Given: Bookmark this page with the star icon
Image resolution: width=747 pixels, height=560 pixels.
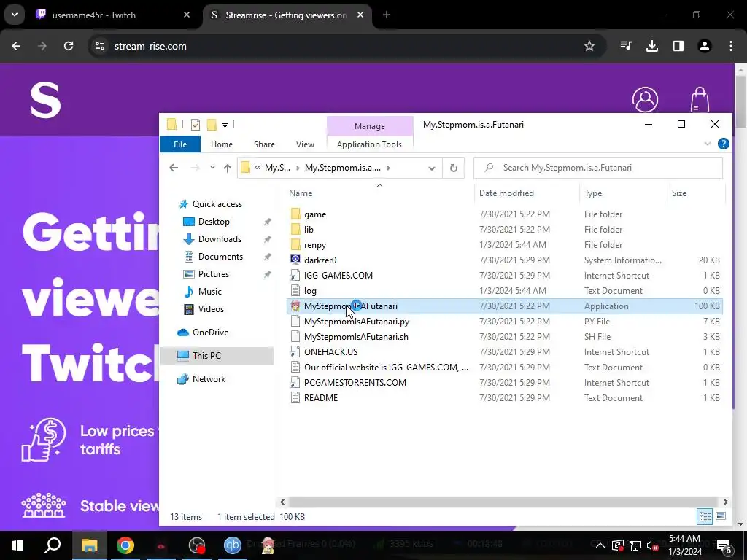Looking at the screenshot, I should (x=589, y=46).
